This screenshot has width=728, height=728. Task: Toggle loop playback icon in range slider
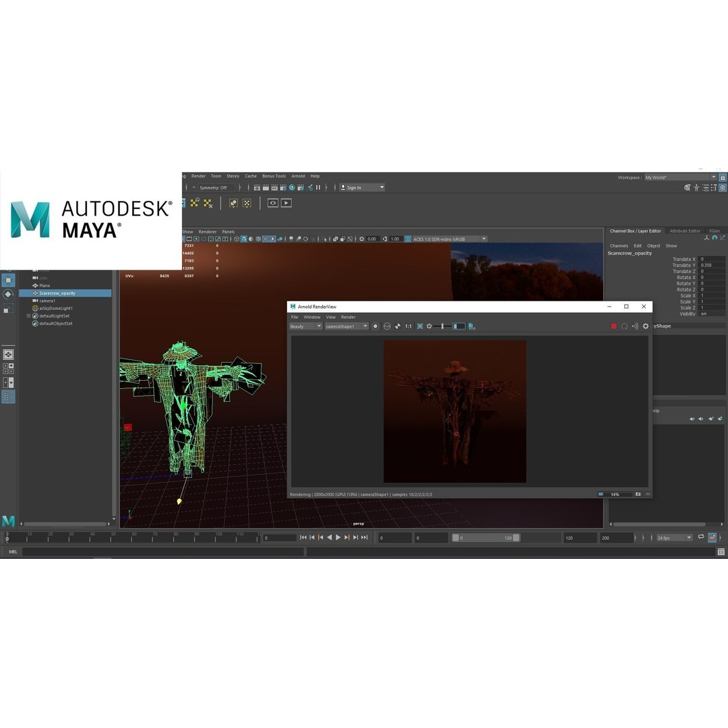[x=701, y=538]
